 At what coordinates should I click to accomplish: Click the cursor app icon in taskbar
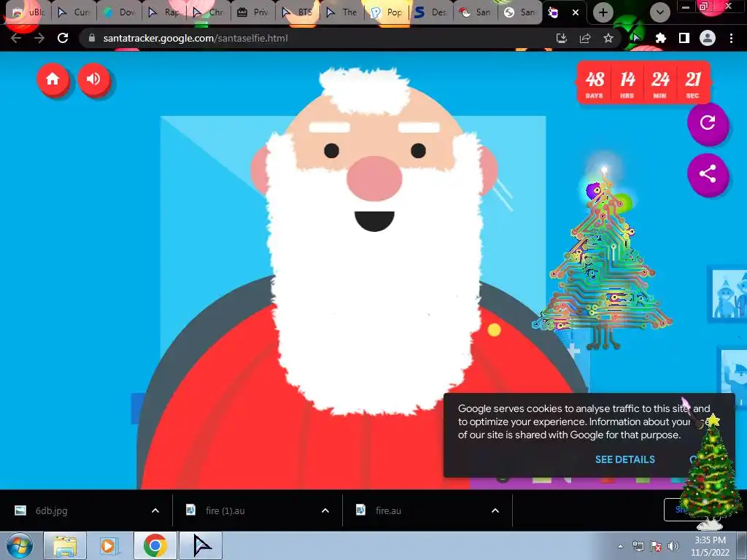coord(201,545)
